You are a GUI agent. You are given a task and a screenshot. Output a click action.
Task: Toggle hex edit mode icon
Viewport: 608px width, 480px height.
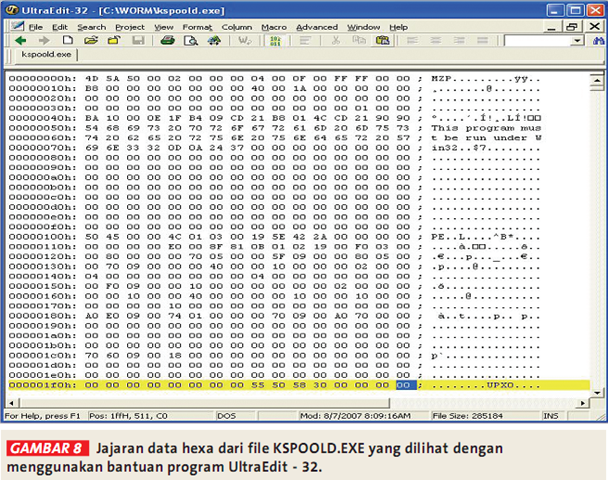tap(275, 41)
